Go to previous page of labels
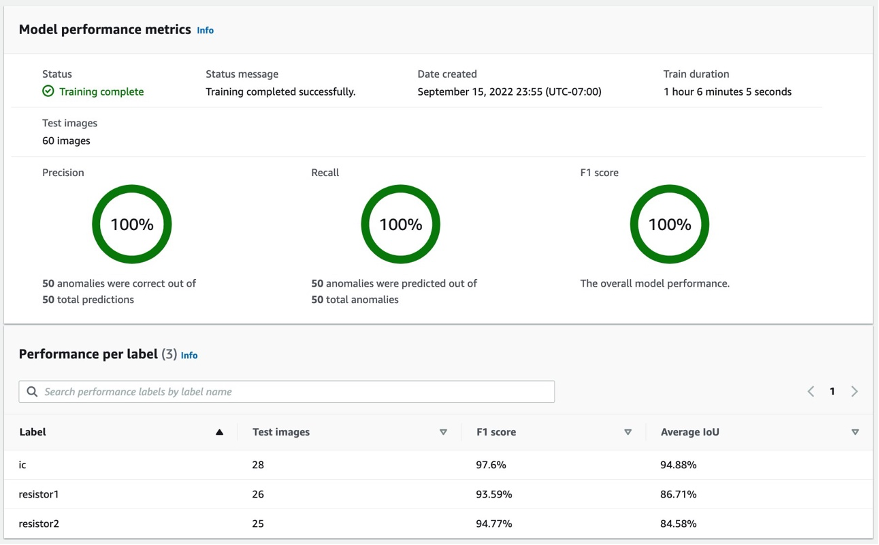The image size is (879, 545). (x=811, y=392)
